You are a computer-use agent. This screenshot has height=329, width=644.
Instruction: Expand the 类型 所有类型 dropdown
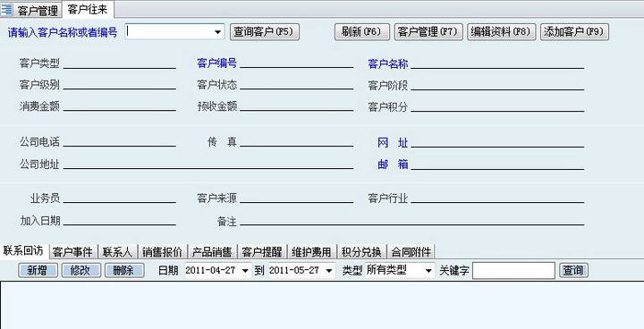[x=428, y=271]
